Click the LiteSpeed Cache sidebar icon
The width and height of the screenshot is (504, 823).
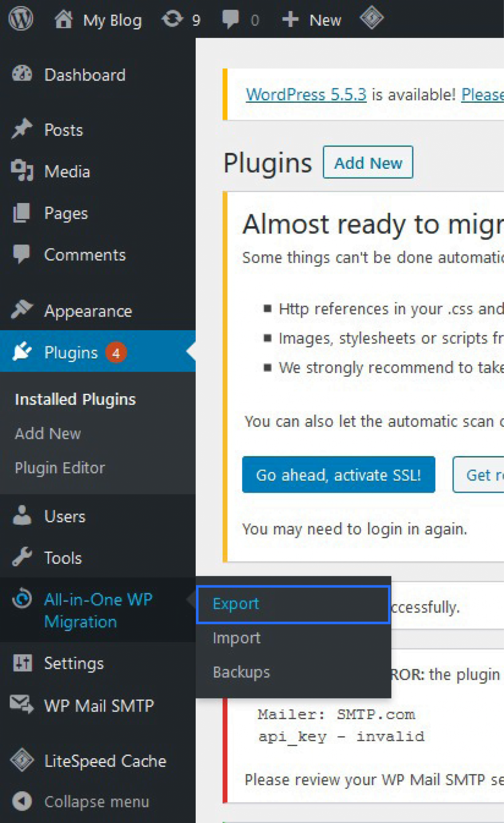click(x=22, y=760)
